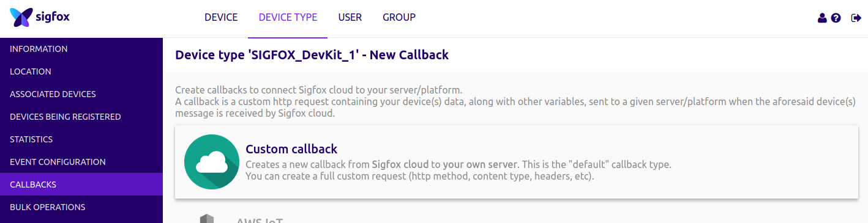
Task: Click the logout arrow icon
Action: coord(856,18)
